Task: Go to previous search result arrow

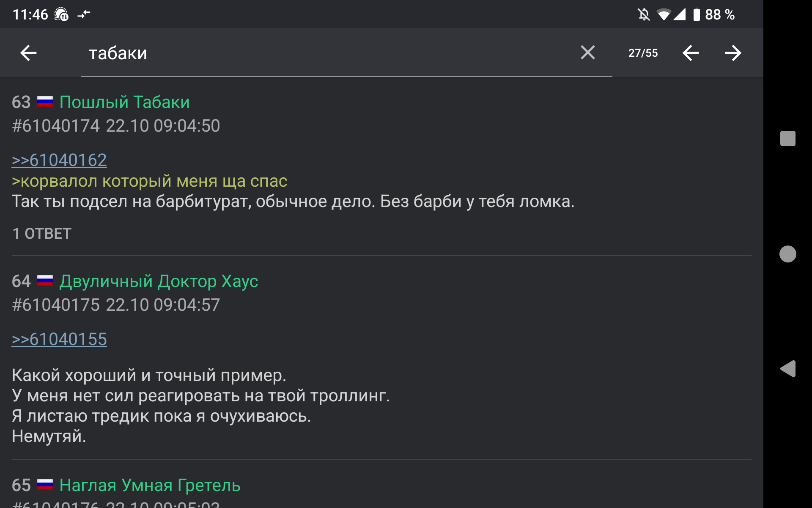Action: [690, 53]
